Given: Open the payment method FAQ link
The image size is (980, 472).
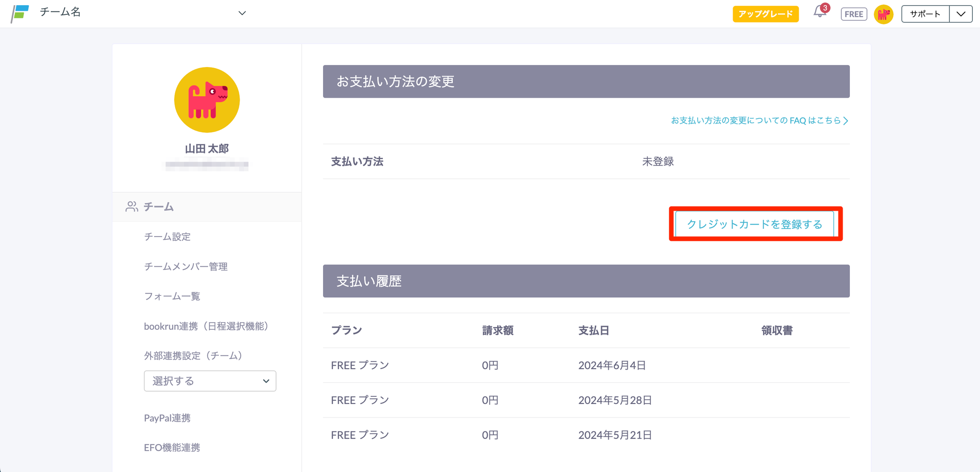Looking at the screenshot, I should (759, 121).
